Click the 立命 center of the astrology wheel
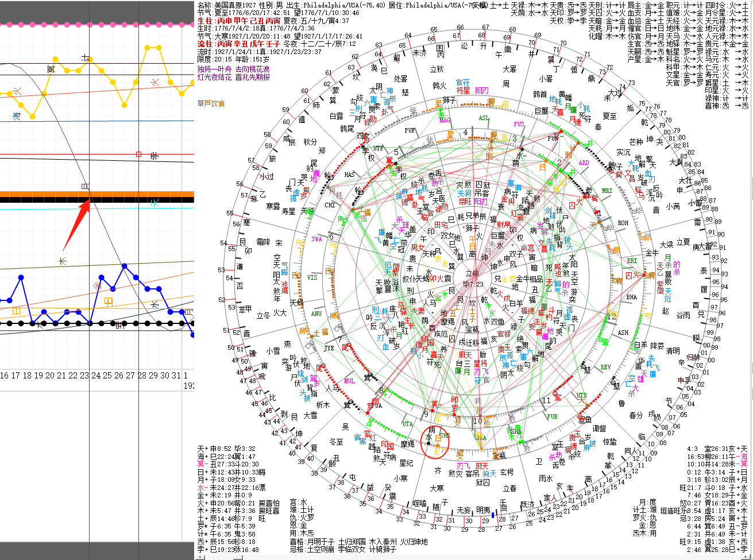This screenshot has width=753, height=560. pyautogui.click(x=472, y=273)
